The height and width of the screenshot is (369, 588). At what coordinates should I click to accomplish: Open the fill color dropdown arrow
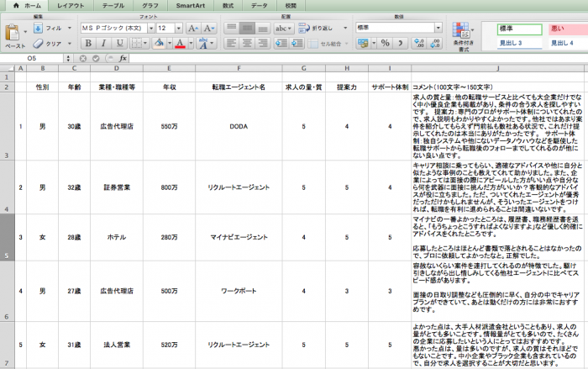tap(170, 43)
